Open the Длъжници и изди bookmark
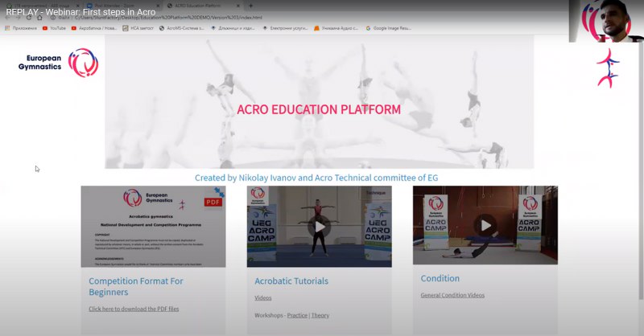The image size is (644, 336). pos(233,28)
